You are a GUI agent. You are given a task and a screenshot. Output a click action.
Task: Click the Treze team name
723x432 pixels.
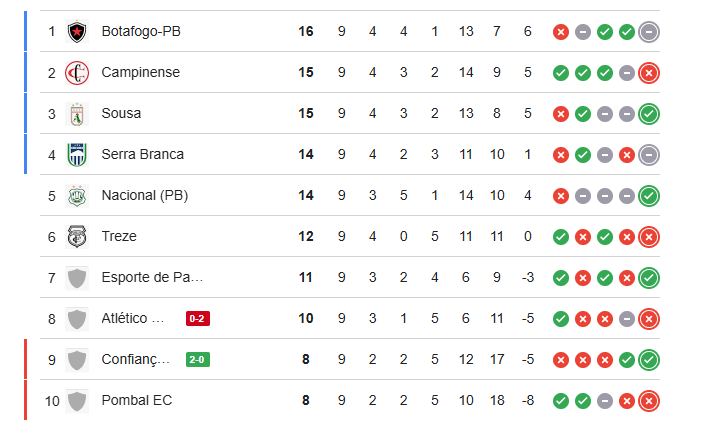pos(119,237)
